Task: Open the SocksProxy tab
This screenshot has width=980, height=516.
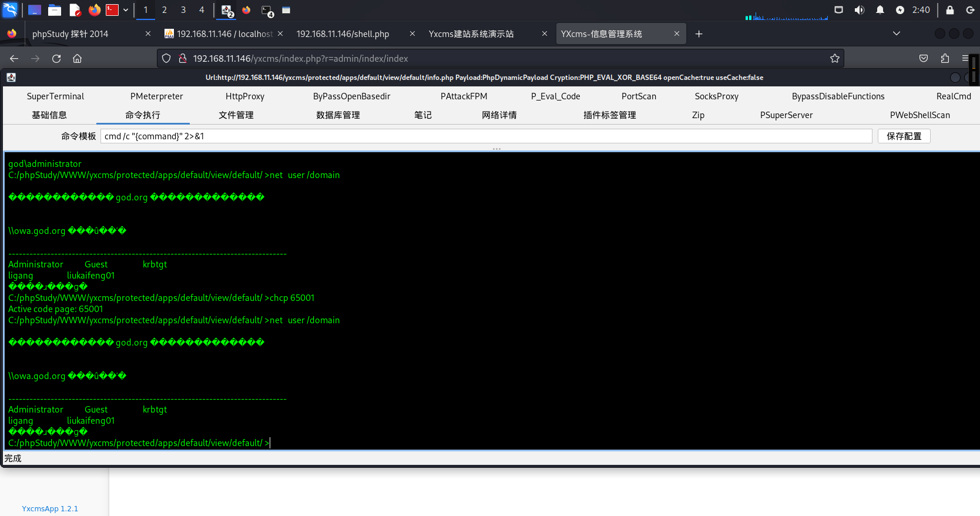Action: [716, 96]
